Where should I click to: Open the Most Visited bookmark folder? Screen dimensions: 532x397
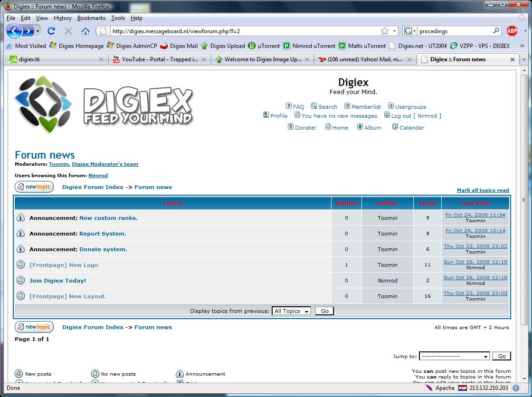26,46
